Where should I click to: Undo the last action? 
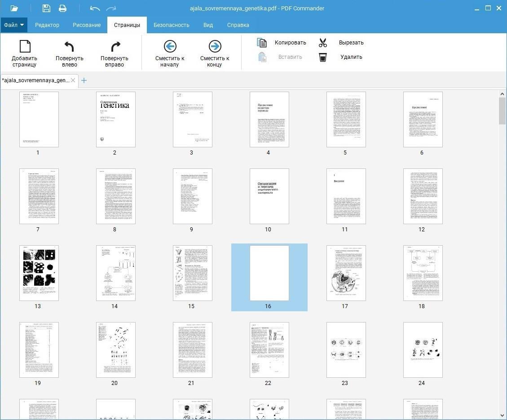coord(95,9)
